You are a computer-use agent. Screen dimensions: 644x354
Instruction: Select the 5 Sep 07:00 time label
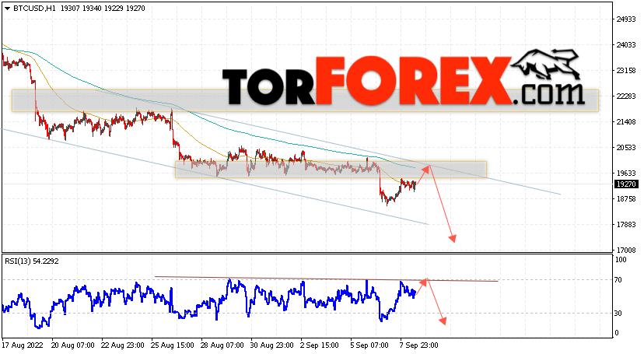369,345
